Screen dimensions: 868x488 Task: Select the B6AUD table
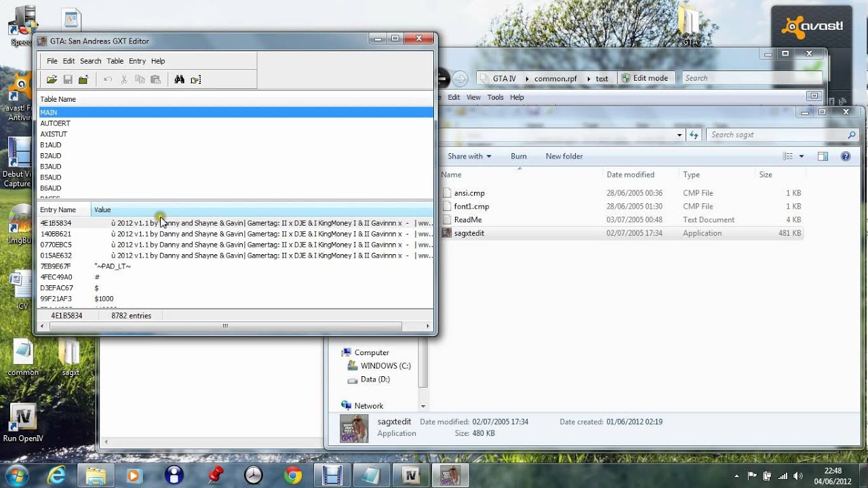tap(235, 188)
